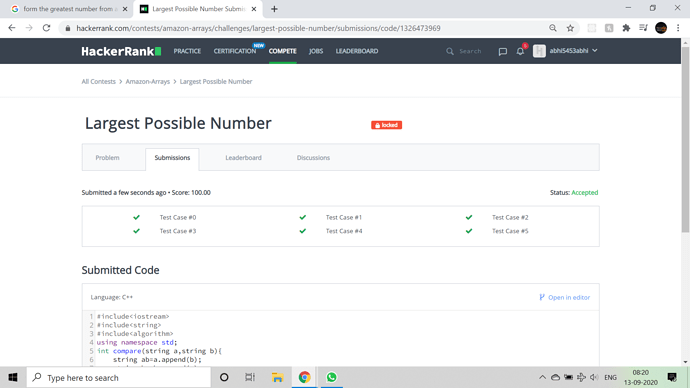690x388 pixels.
Task: Open Chrome from the taskbar
Action: pyautogui.click(x=305, y=377)
